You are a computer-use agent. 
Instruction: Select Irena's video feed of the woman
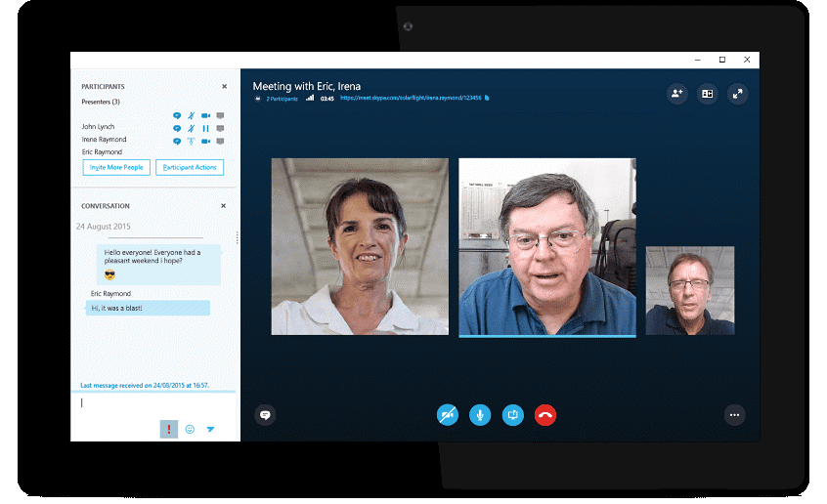(361, 247)
